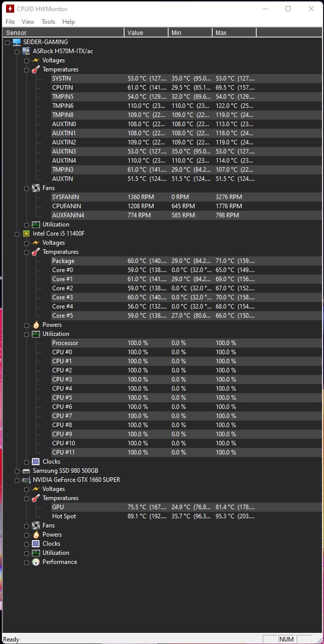The width and height of the screenshot is (324, 644).
Task: Click the Samsung SSD 980 drive icon
Action: [x=26, y=471]
